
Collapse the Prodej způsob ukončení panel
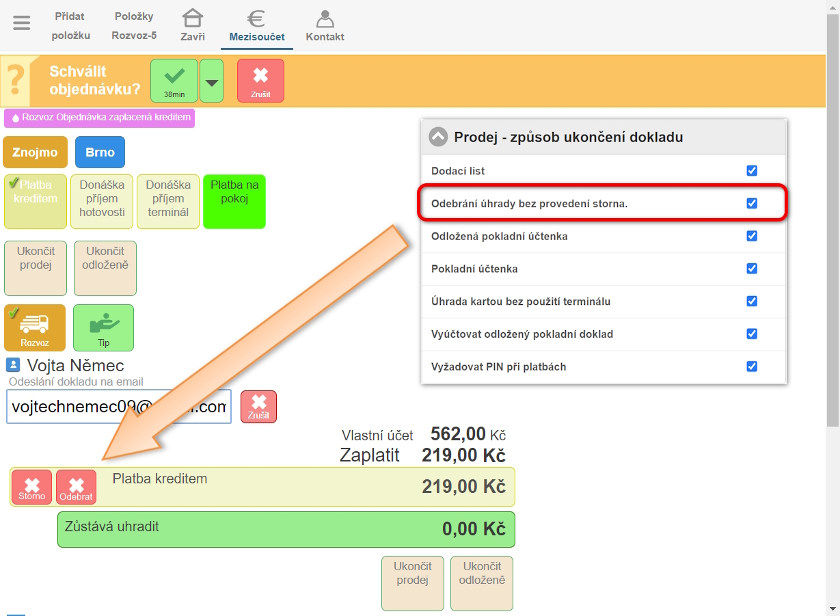pos(437,137)
